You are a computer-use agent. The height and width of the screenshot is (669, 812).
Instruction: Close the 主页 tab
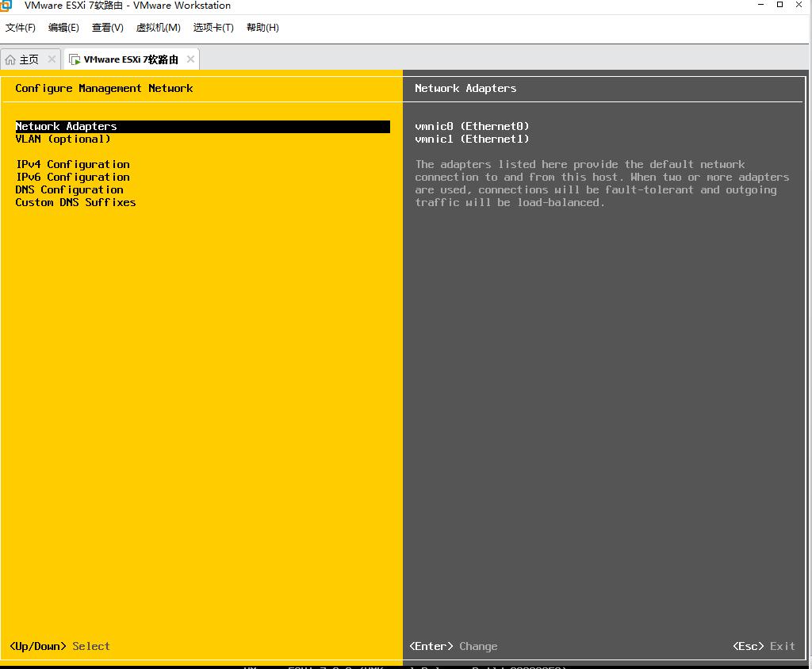(x=52, y=59)
